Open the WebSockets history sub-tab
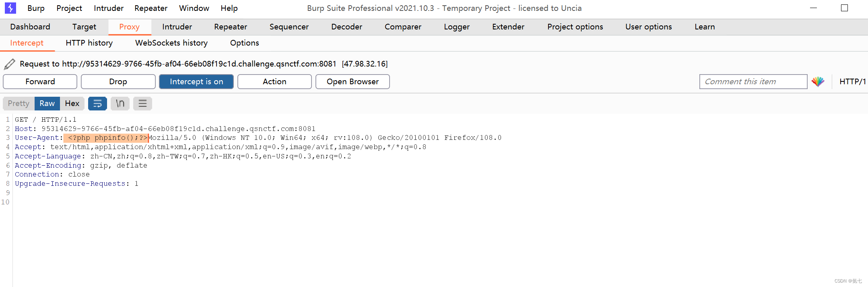Image resolution: width=868 pixels, height=287 pixels. [171, 43]
